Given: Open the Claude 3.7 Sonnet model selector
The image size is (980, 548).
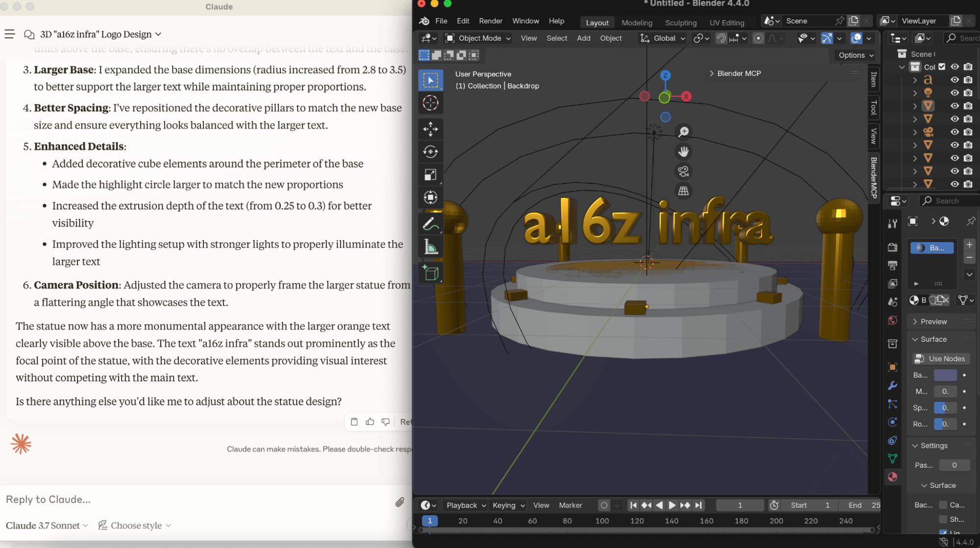Looking at the screenshot, I should (47, 525).
